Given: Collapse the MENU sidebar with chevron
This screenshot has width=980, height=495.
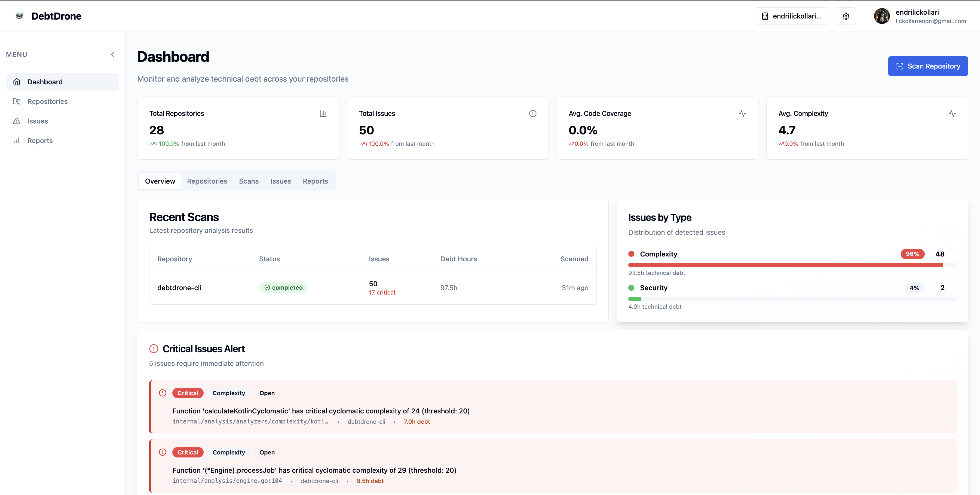Looking at the screenshot, I should point(113,54).
